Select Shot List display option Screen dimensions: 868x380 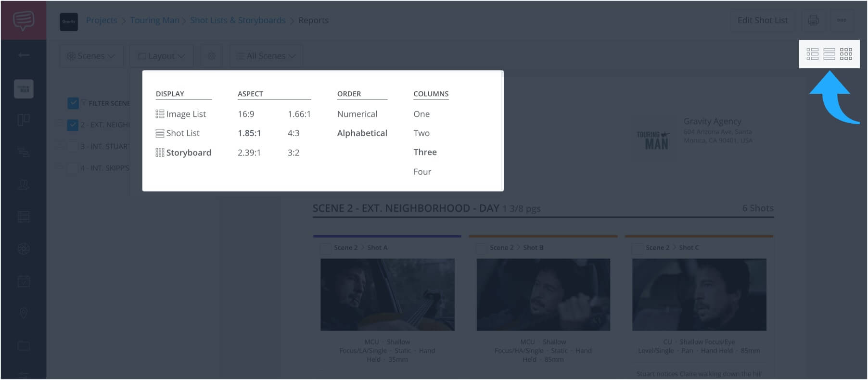click(x=178, y=133)
